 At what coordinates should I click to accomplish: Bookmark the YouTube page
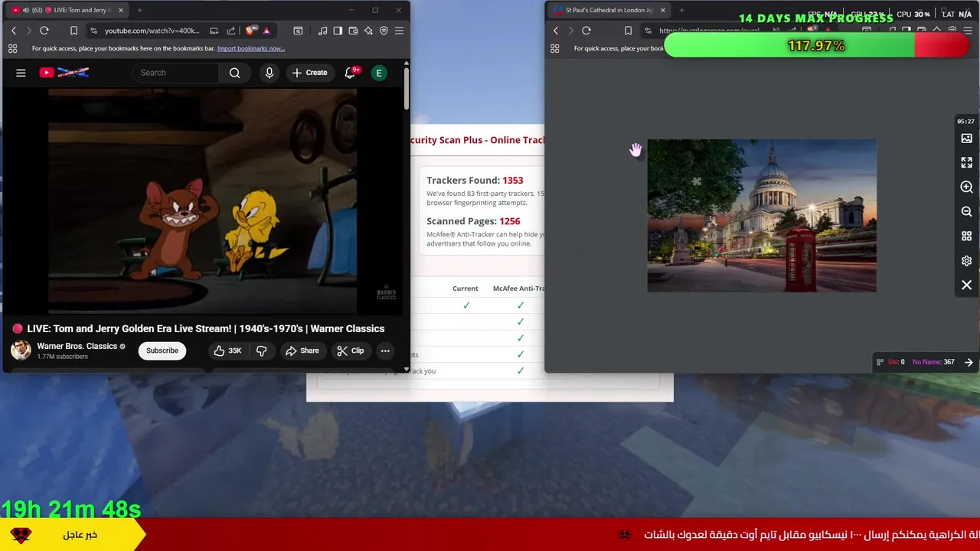click(x=73, y=31)
